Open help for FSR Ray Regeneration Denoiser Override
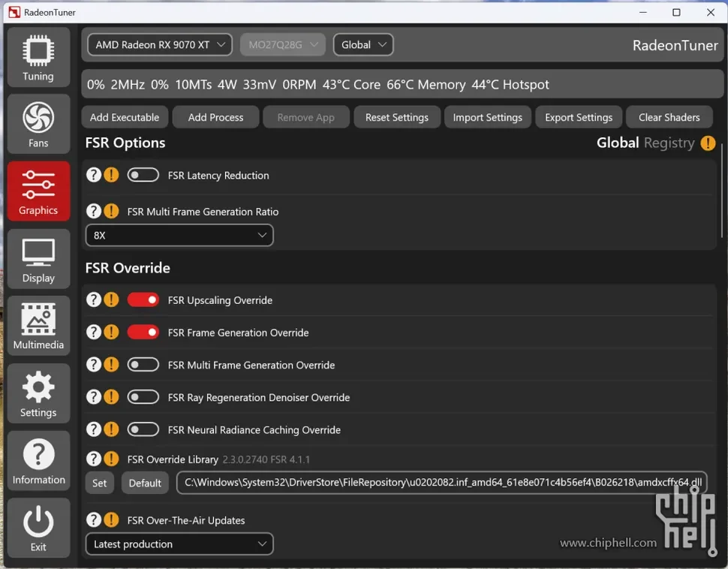The width and height of the screenshot is (728, 569). (94, 397)
